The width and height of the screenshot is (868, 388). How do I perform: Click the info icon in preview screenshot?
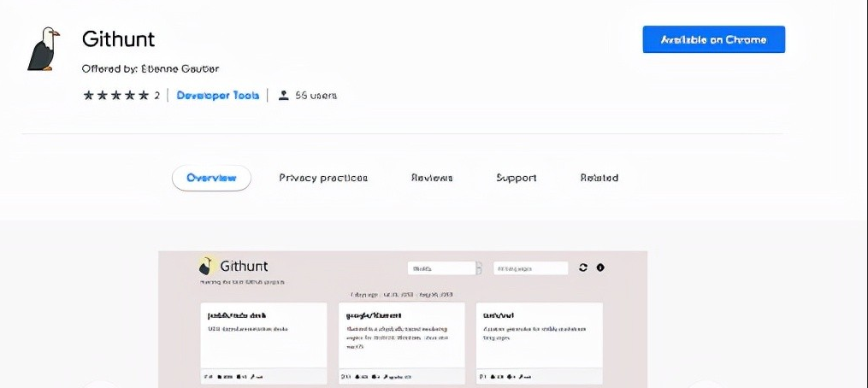point(600,267)
